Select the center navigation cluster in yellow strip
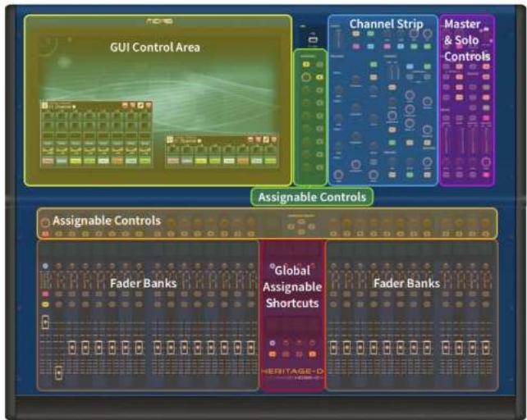Screen dimensions: 527x420 pyautogui.click(x=301, y=226)
